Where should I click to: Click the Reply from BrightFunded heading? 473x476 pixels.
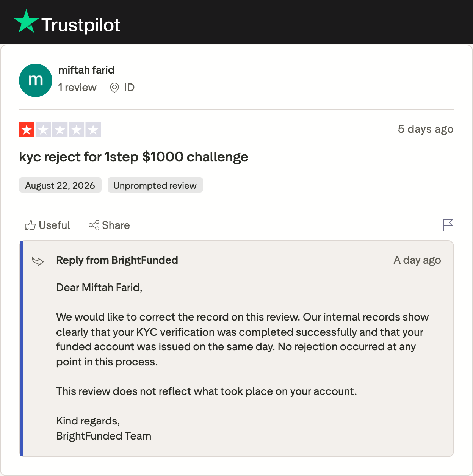[117, 260]
